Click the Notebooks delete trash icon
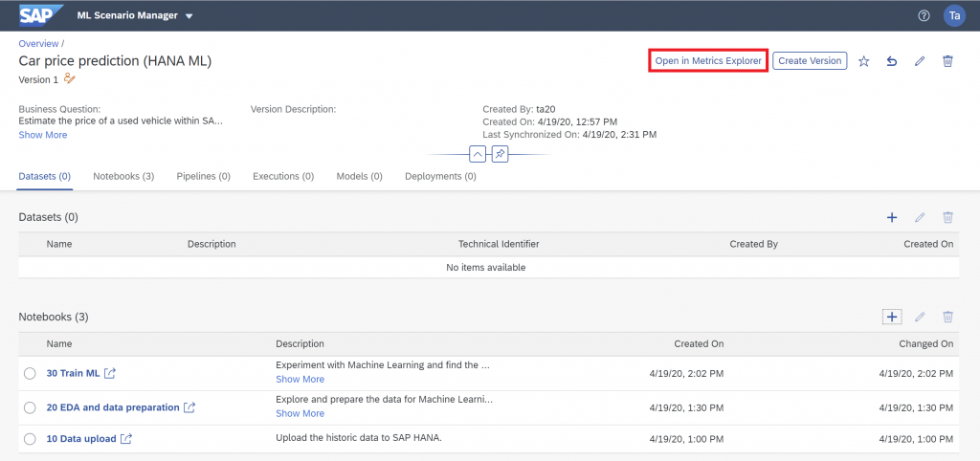 pos(947,317)
